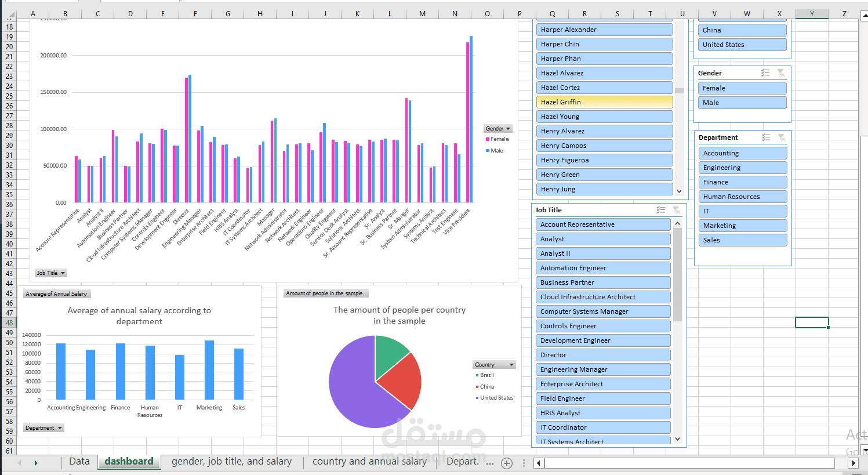
Task: Open the "gender, job title, and salary" sheet
Action: (x=232, y=462)
